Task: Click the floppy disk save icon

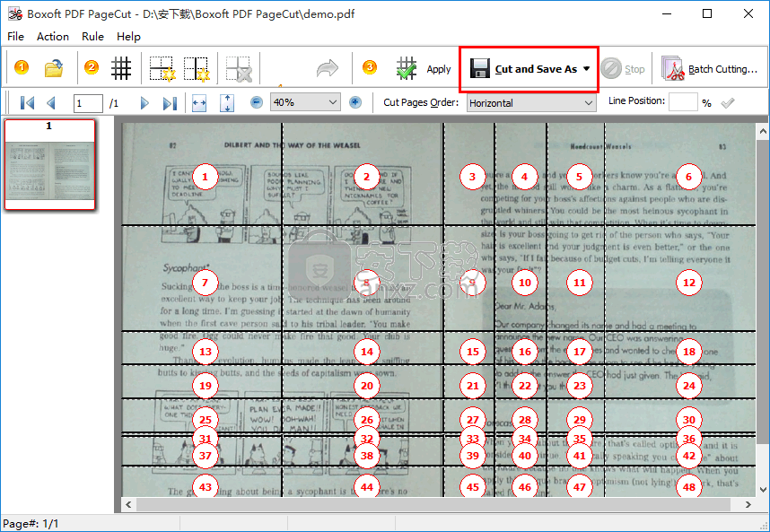Action: [480, 69]
